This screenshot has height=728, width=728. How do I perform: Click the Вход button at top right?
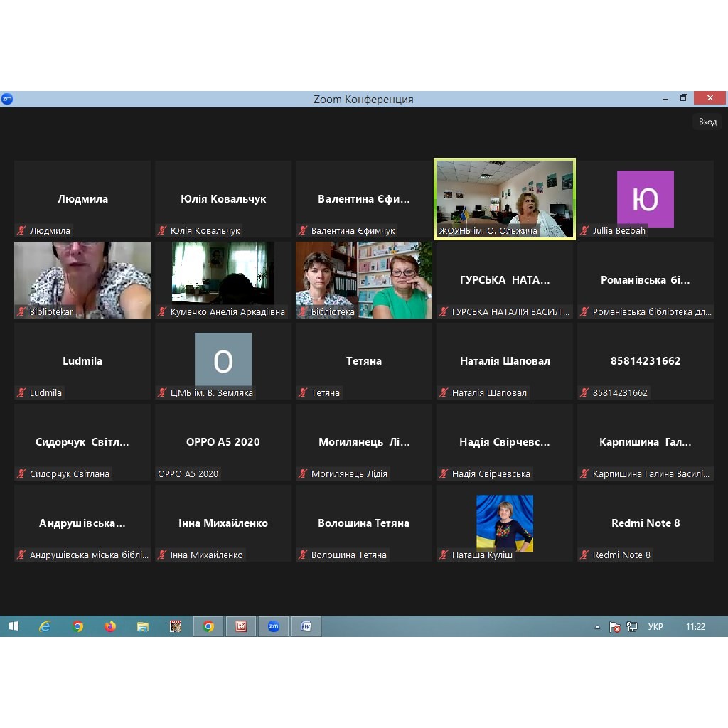(x=707, y=122)
